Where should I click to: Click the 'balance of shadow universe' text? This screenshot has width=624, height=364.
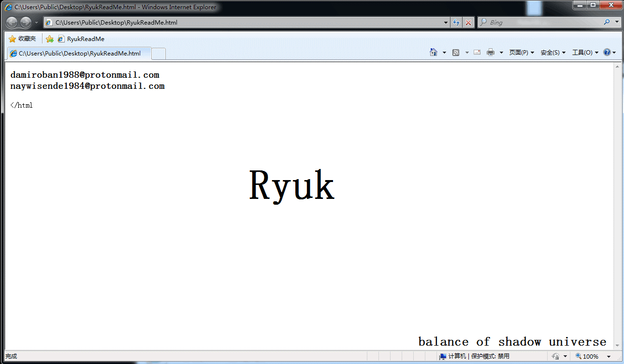[x=512, y=342]
